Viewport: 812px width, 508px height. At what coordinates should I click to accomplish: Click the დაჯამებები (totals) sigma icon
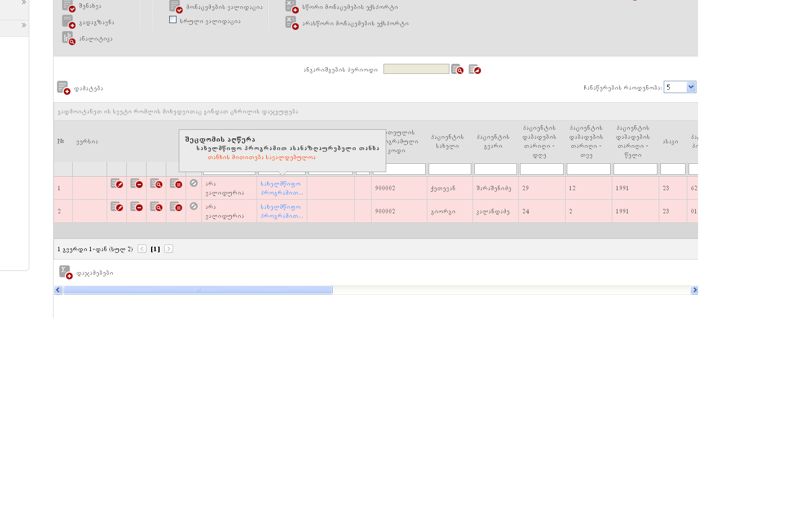point(66,273)
